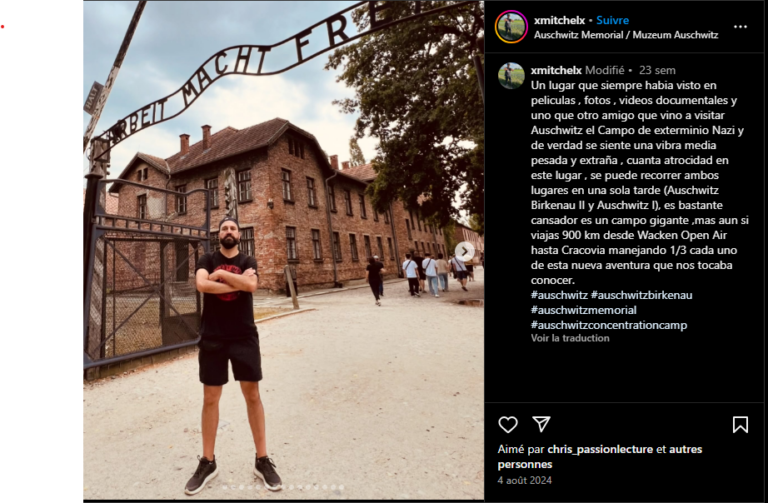The width and height of the screenshot is (768, 503).
Task: Follow the account via Suivre
Action: pyautogui.click(x=612, y=21)
